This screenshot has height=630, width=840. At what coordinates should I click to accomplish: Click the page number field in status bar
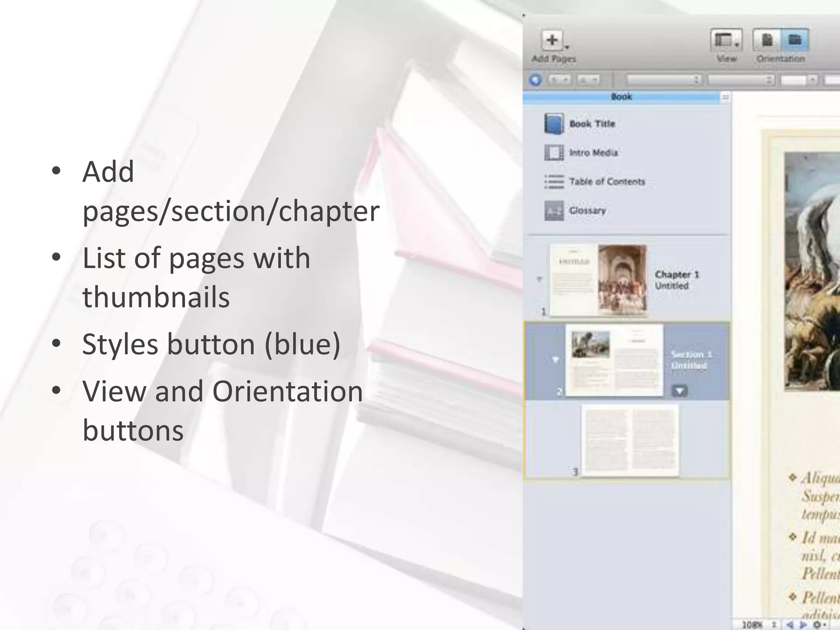point(774,625)
